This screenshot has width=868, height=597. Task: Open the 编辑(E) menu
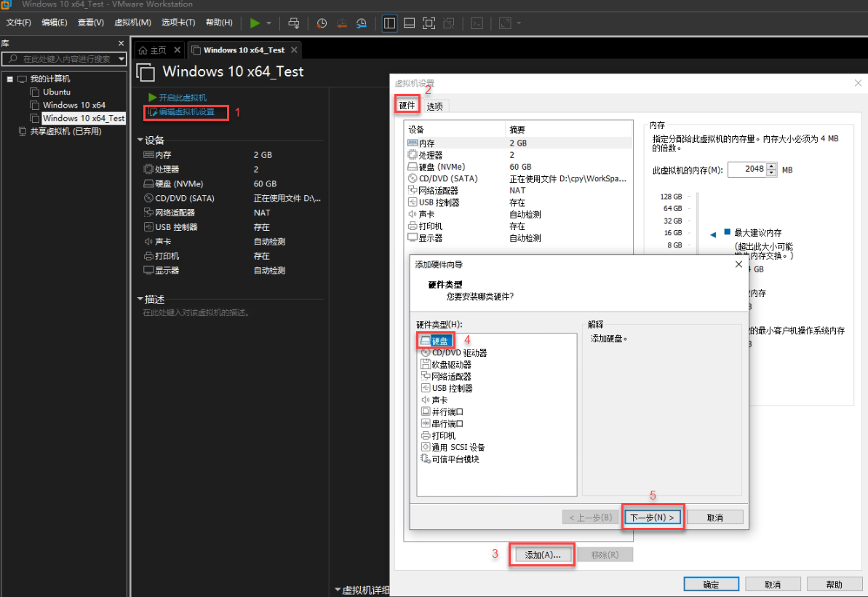55,22
